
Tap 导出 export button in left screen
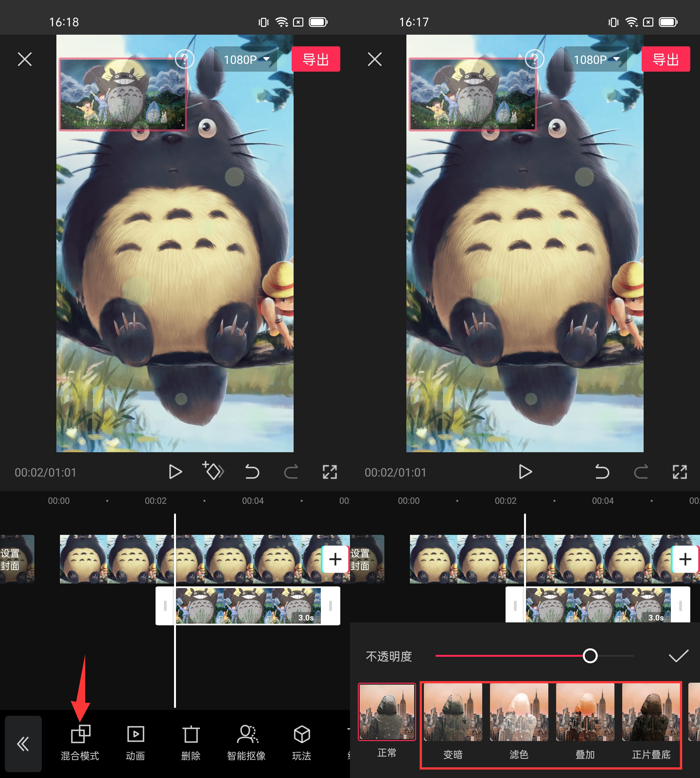click(316, 59)
